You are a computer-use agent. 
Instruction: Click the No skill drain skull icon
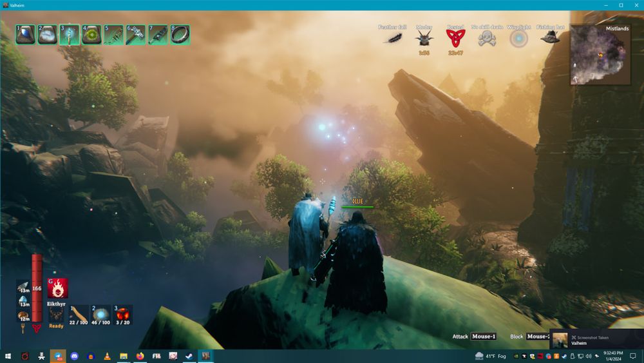point(487,39)
